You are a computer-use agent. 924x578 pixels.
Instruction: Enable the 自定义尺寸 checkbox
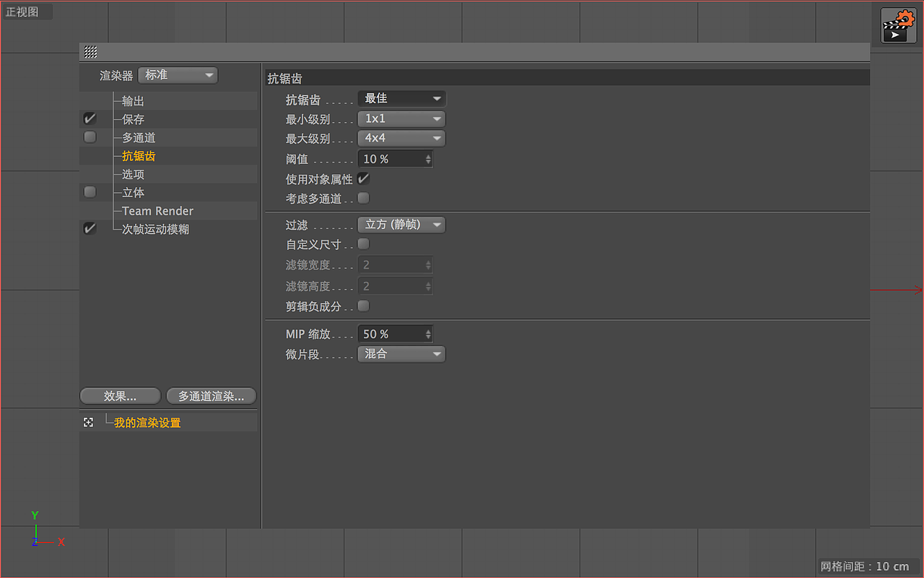(364, 244)
